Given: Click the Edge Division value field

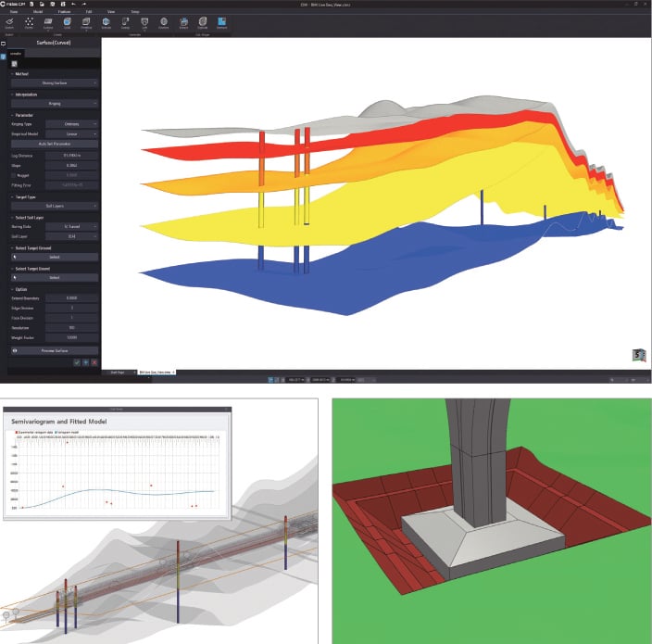Looking at the screenshot, I should tap(71, 309).
